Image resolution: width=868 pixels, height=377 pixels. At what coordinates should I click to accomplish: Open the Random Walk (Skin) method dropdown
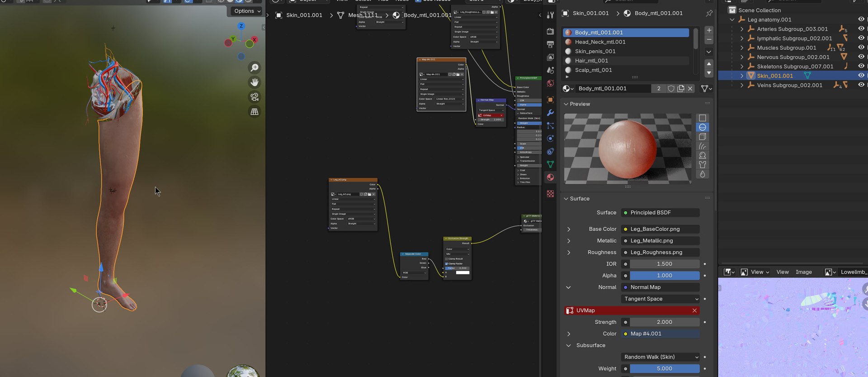tap(660, 357)
